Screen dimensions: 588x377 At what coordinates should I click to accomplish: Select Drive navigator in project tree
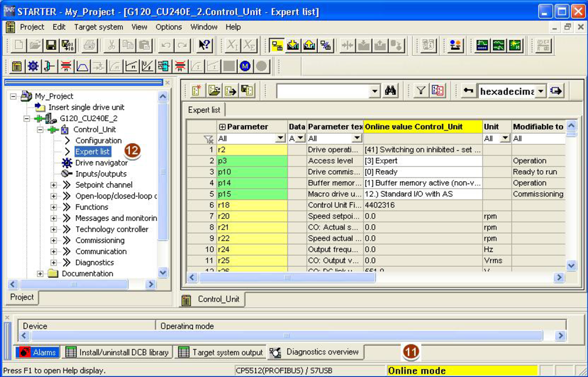tap(101, 163)
